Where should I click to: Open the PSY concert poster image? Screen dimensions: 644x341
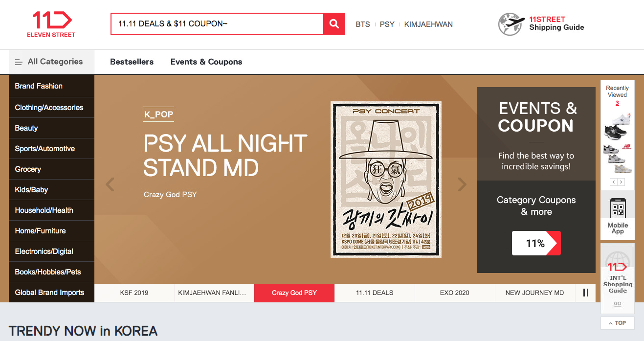386,180
